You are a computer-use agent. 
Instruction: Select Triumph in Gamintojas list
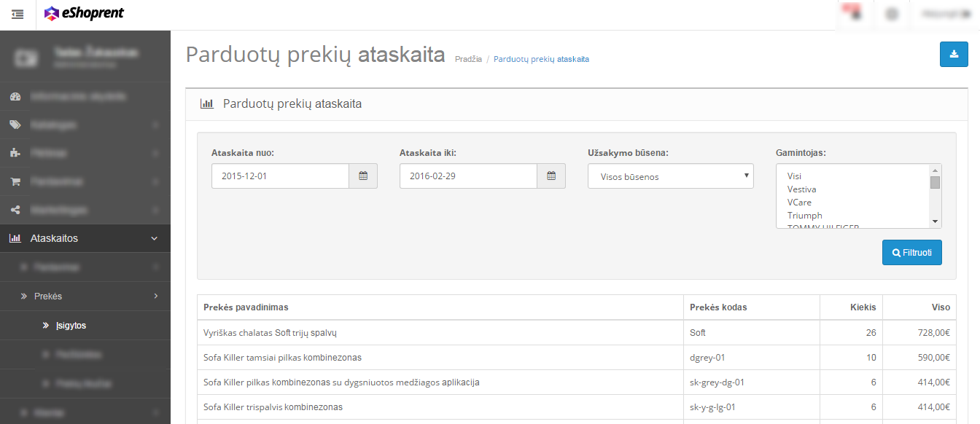[x=853, y=216]
